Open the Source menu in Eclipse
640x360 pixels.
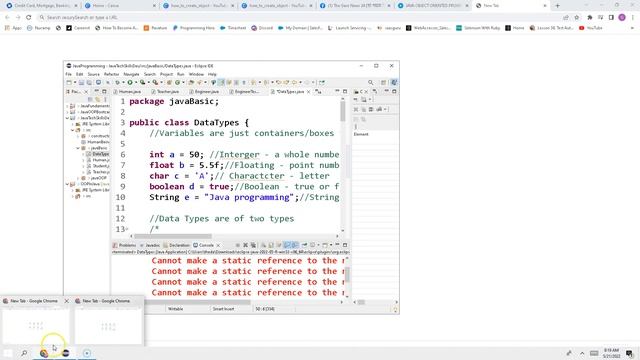click(x=93, y=74)
